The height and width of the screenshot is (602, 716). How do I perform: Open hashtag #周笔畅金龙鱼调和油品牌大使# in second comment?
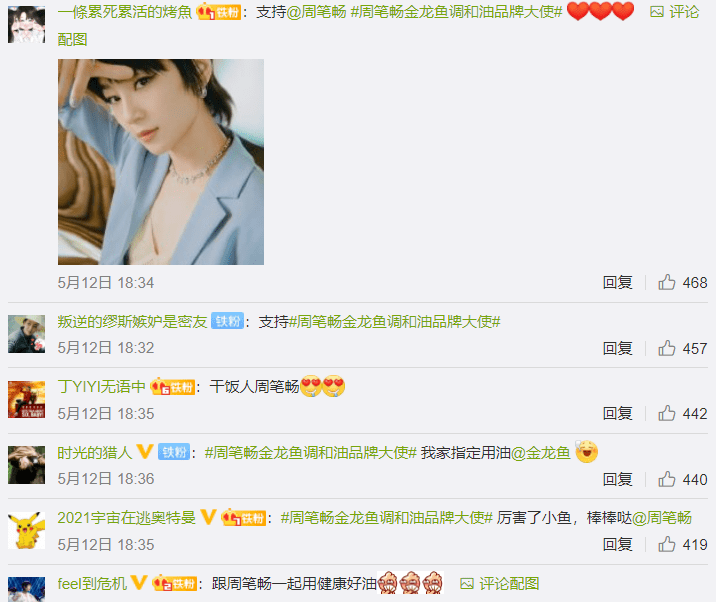pos(395,322)
